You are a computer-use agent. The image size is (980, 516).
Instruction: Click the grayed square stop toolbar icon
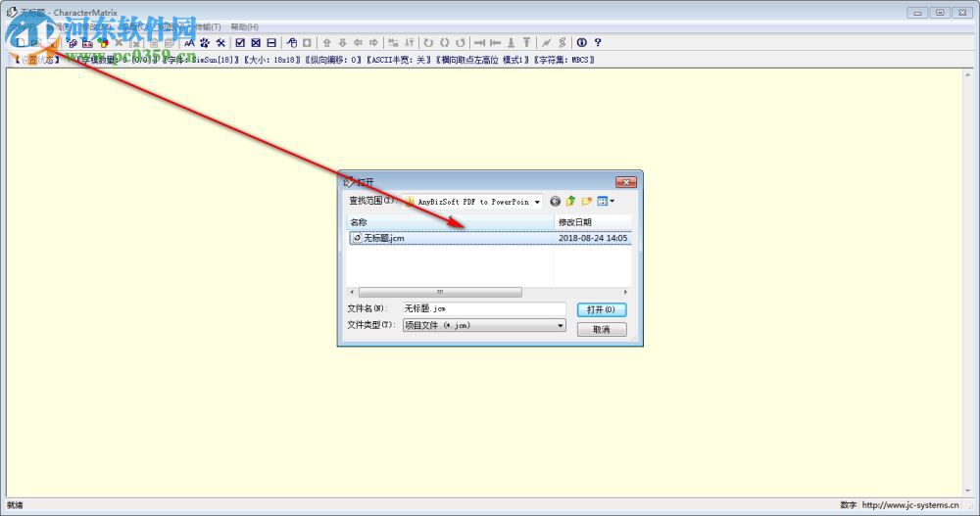pos(307,42)
